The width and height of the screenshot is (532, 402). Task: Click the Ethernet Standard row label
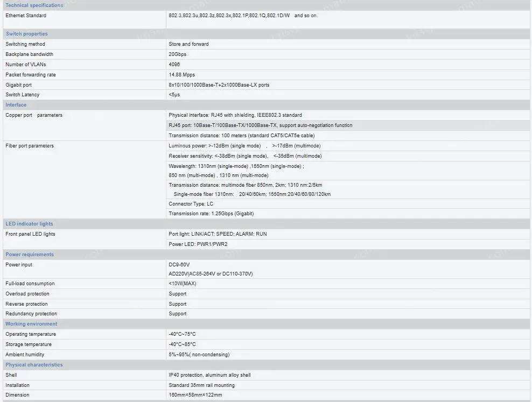click(x=26, y=16)
